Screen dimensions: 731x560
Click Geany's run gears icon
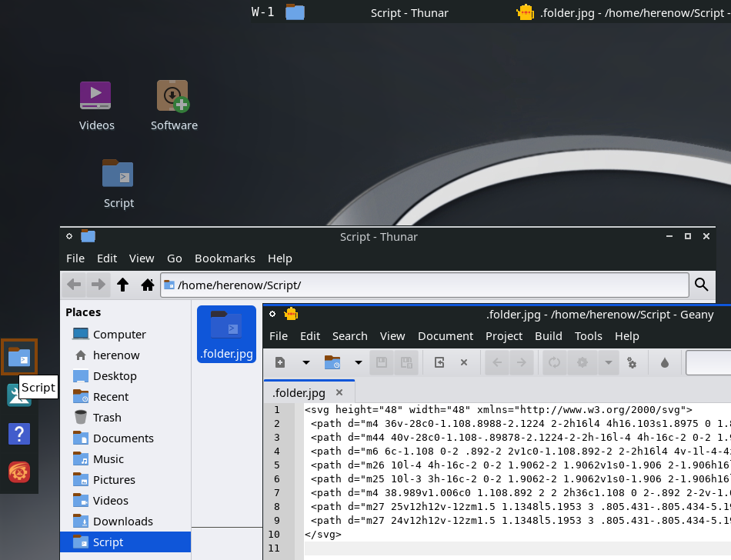(x=632, y=362)
